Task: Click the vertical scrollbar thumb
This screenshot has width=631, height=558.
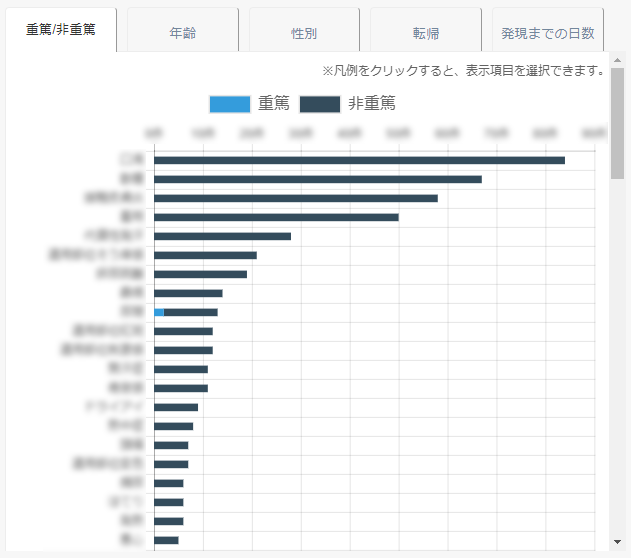Action: pyautogui.click(x=617, y=122)
